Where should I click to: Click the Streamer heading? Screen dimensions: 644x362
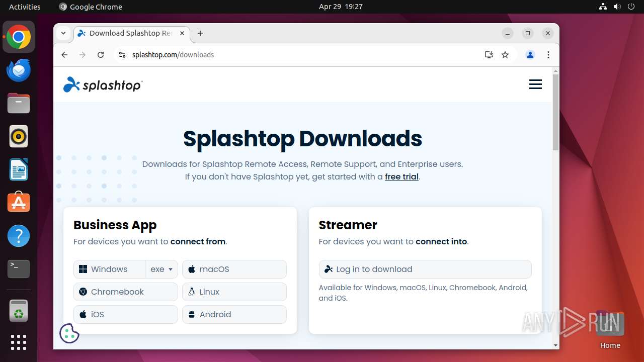coord(348,225)
